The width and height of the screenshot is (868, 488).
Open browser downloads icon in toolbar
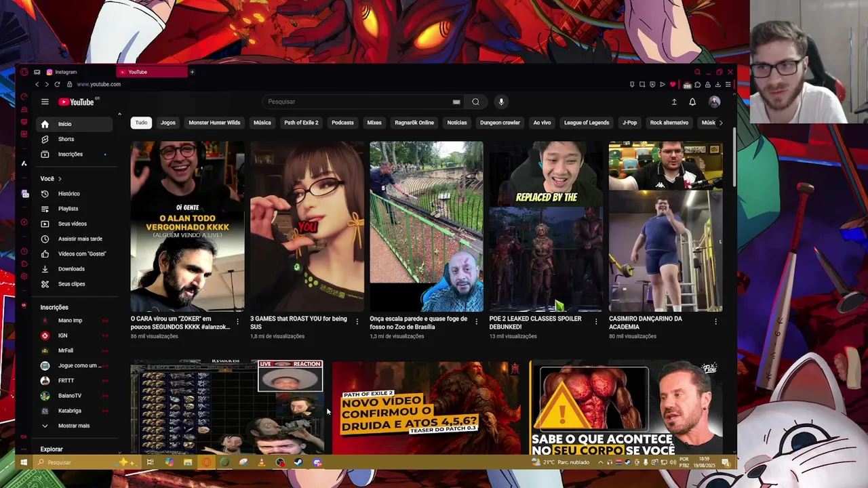pos(718,84)
